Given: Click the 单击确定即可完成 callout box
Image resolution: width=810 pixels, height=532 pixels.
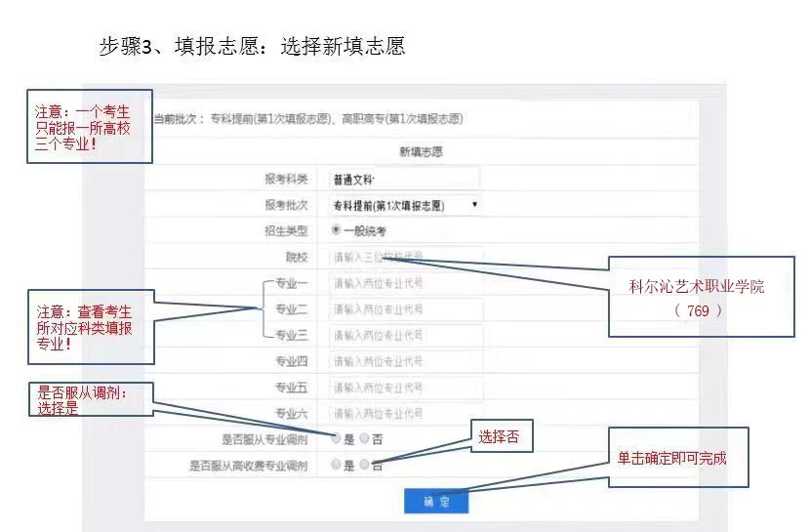Looking at the screenshot, I should [678, 458].
